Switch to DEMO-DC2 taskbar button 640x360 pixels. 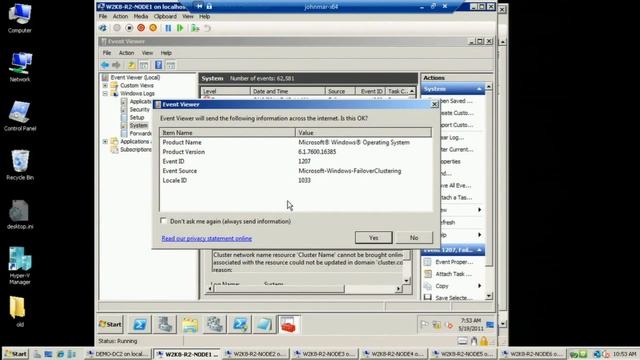coord(118,354)
